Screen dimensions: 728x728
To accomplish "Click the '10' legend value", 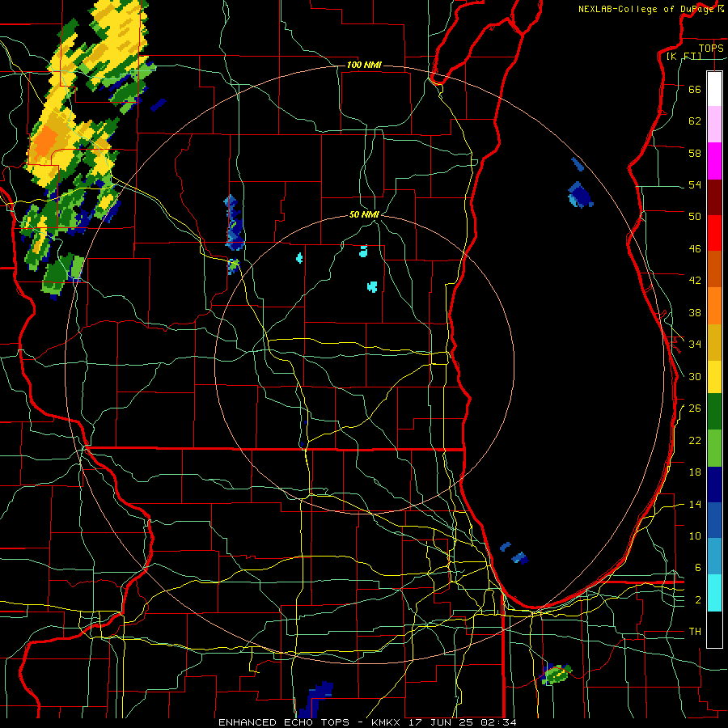I will [695, 535].
